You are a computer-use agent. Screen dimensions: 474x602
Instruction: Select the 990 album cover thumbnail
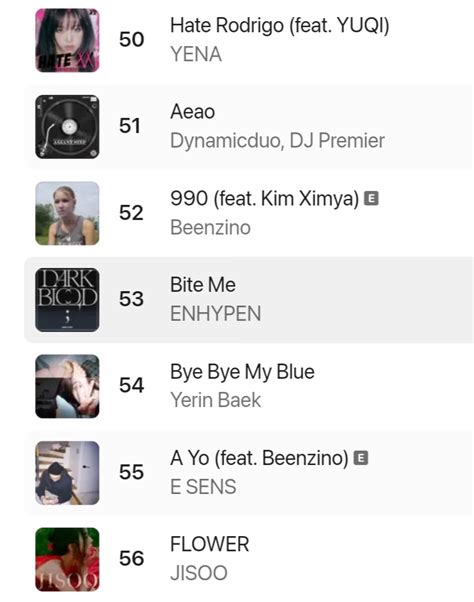[x=67, y=213]
